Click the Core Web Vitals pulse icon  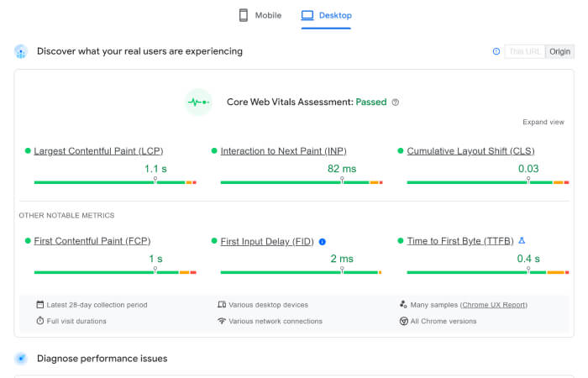[x=198, y=102]
